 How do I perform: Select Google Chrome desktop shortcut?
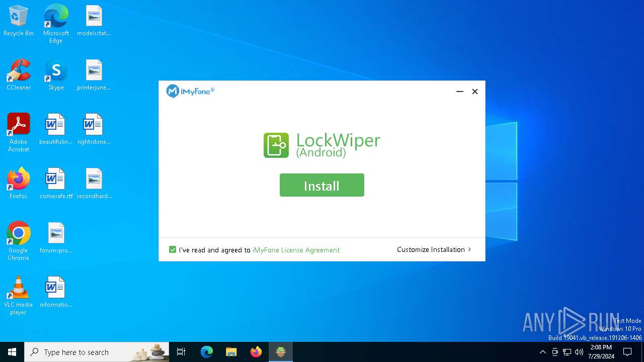click(x=19, y=241)
